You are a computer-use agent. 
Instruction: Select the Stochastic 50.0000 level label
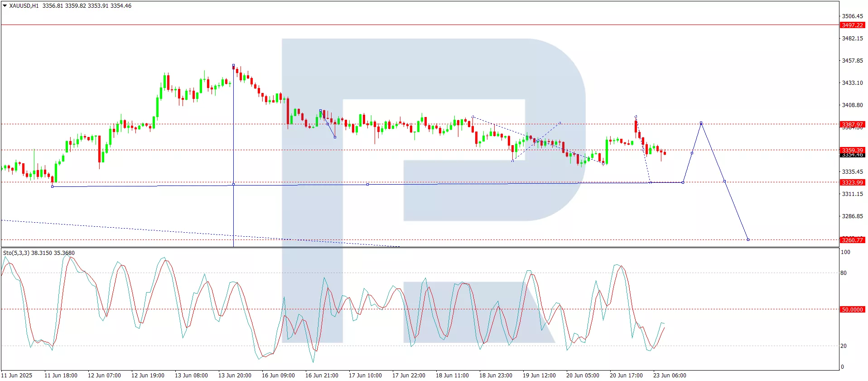[852, 309]
